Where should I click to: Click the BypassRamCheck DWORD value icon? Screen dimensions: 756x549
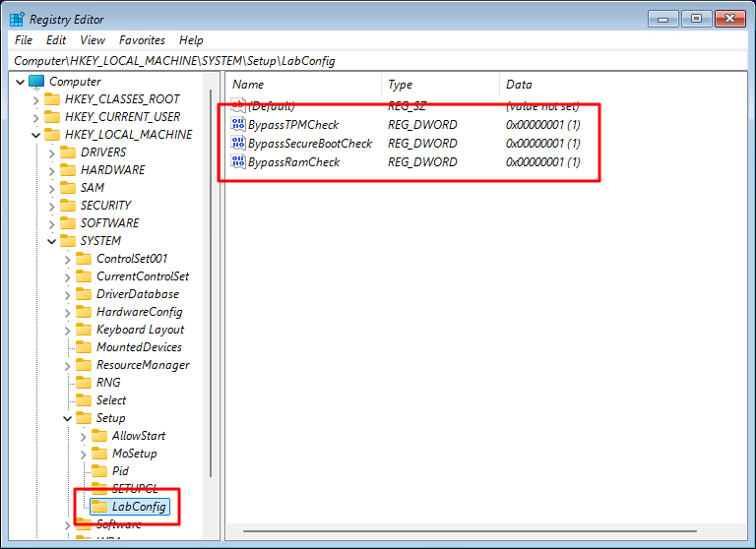click(238, 162)
